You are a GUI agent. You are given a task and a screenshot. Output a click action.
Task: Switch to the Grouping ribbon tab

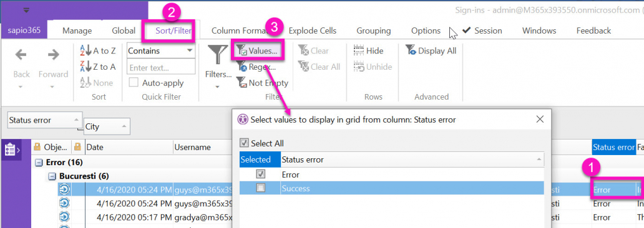pyautogui.click(x=373, y=31)
